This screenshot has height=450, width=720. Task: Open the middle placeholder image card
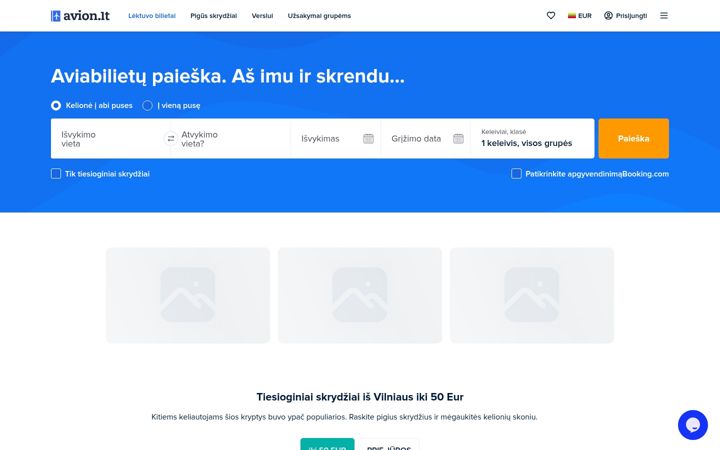pos(360,295)
